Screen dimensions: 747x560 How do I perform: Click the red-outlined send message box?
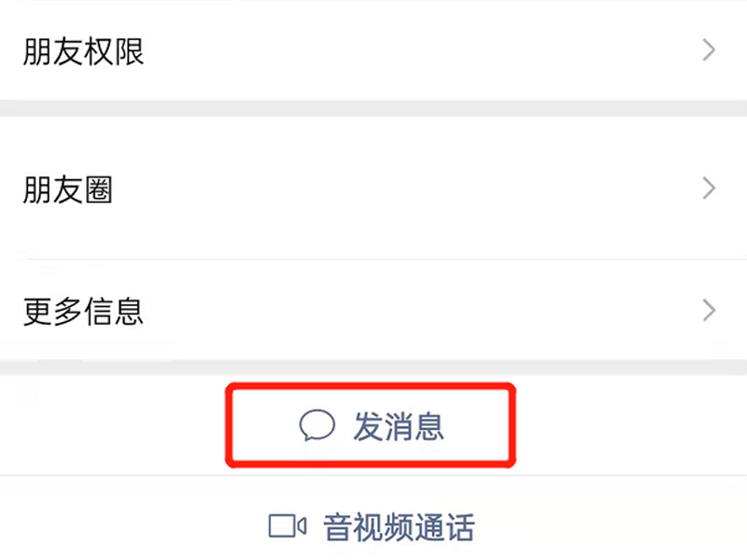click(x=372, y=427)
